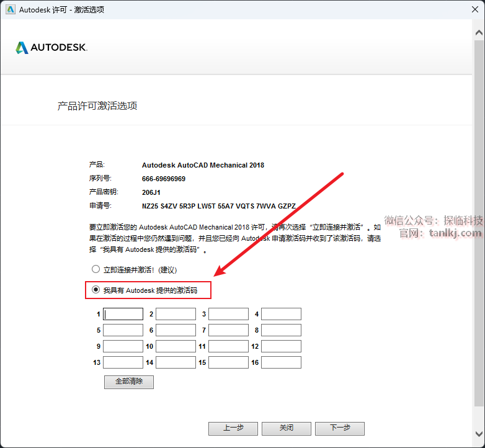
Task: Click the scrollbar down arrow
Action: pos(479,434)
